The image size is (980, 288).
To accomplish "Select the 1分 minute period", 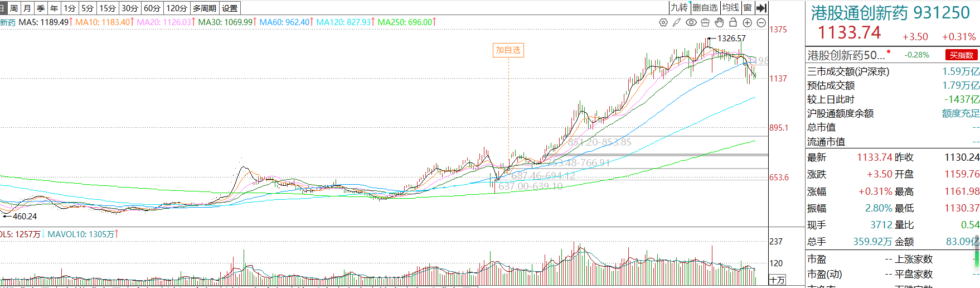I will (x=70, y=8).
